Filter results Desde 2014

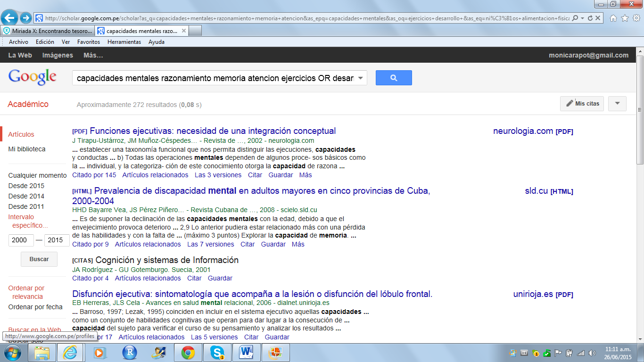26,196
